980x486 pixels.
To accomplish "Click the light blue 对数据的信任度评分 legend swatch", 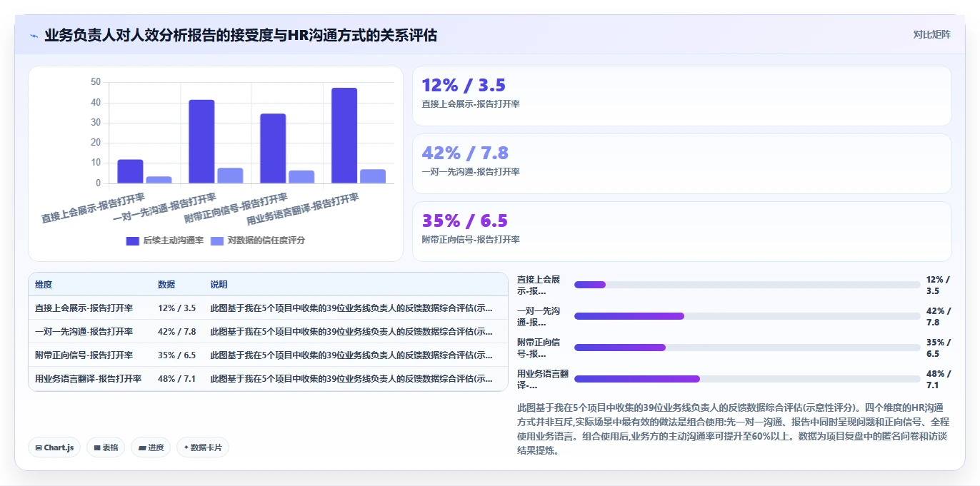I will [217, 241].
